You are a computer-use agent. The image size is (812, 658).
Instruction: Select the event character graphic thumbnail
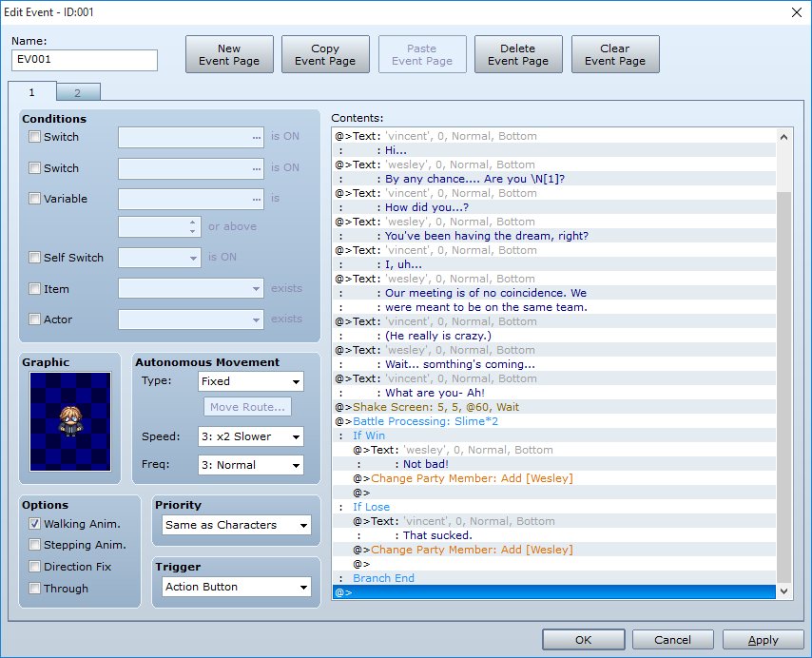point(70,421)
